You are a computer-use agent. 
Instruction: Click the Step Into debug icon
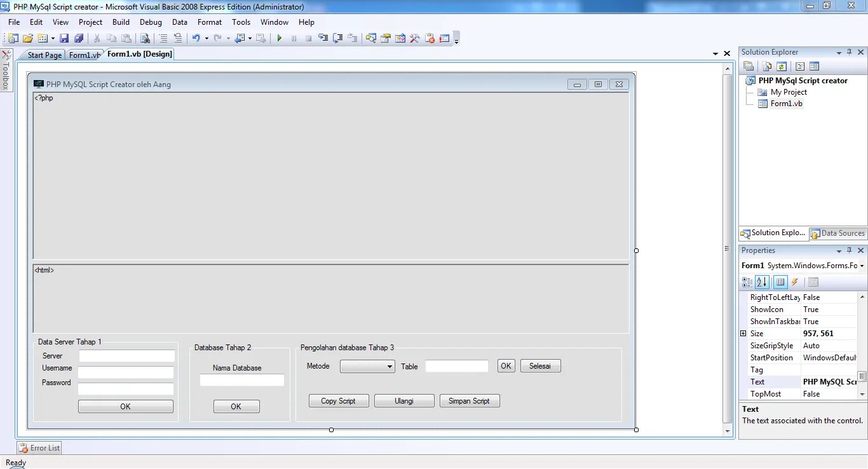point(323,39)
